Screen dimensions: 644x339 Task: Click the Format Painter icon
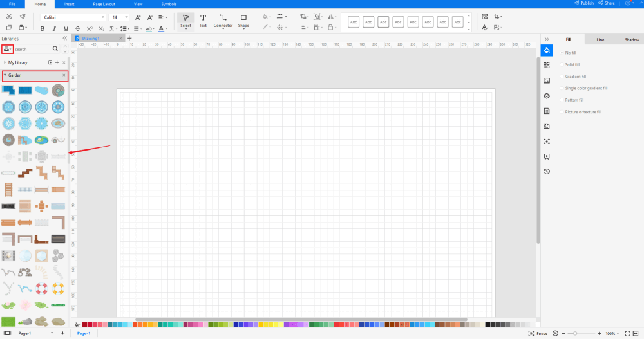23,17
